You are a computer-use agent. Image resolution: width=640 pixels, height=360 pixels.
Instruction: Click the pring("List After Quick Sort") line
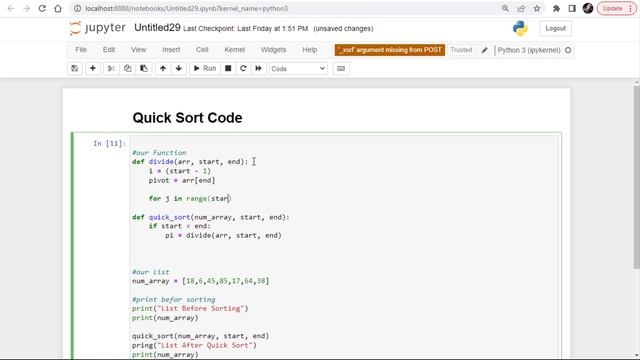click(x=194, y=345)
